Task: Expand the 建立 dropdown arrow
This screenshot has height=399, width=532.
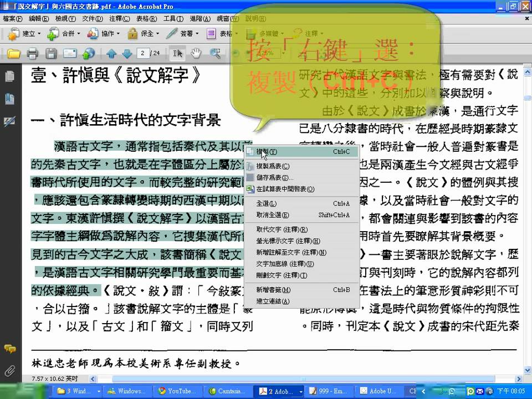Action: click(39, 34)
